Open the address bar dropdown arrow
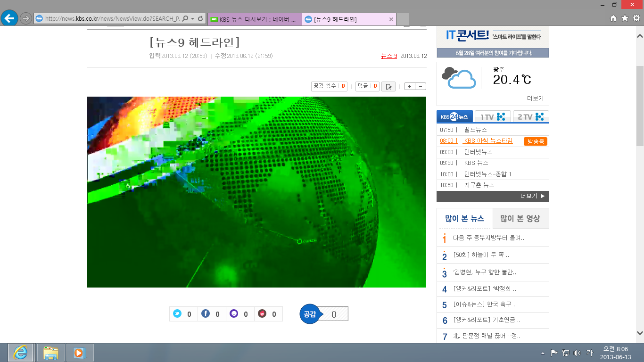Screen dimensions: 644x362 [192, 19]
